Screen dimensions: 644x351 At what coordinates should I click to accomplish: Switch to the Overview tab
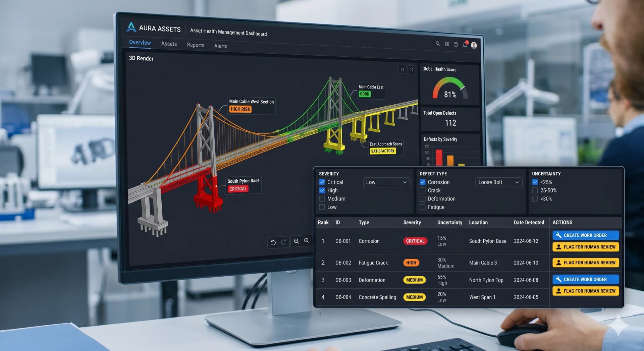pos(140,43)
